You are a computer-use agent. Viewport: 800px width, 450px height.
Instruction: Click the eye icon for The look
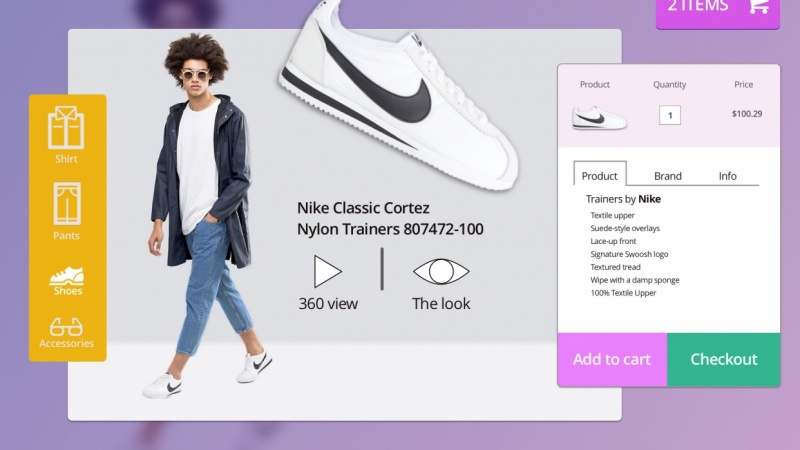tap(441, 271)
